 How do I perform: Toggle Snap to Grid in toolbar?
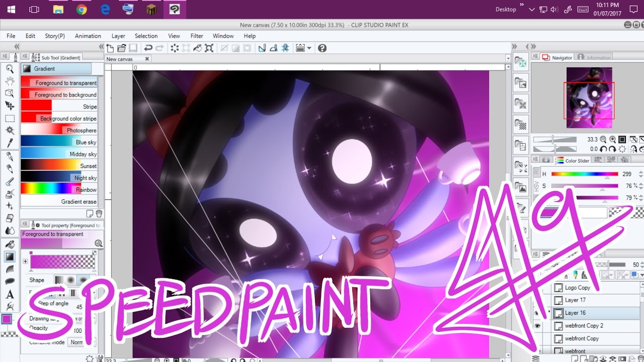point(285,48)
